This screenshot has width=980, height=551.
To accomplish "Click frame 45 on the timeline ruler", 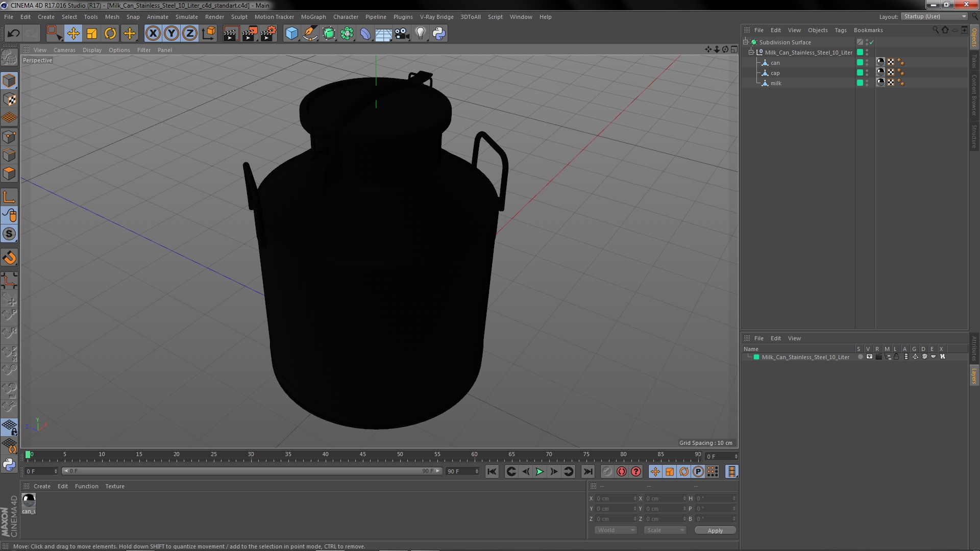I will coord(362,454).
